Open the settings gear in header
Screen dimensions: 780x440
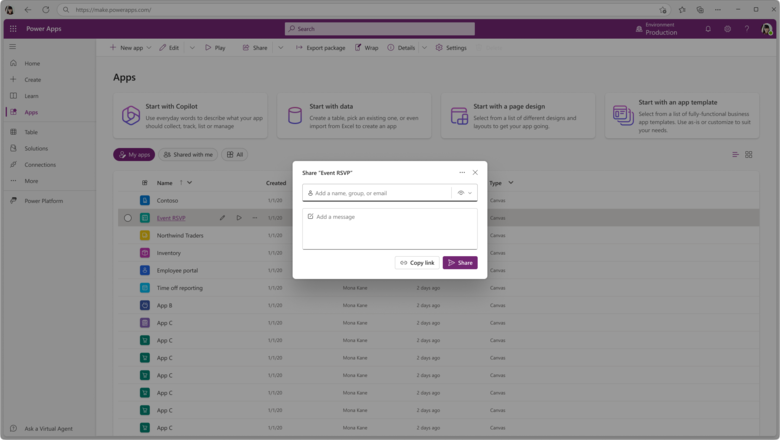tap(727, 29)
